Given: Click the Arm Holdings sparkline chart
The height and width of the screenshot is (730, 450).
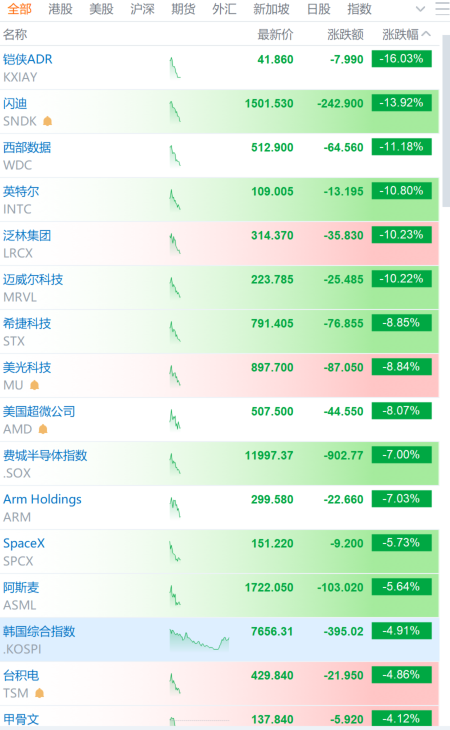Looking at the screenshot, I should [x=175, y=508].
